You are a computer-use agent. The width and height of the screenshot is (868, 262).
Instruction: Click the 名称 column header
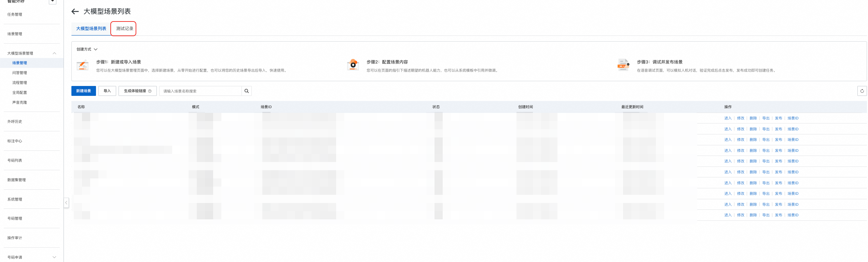(81, 107)
